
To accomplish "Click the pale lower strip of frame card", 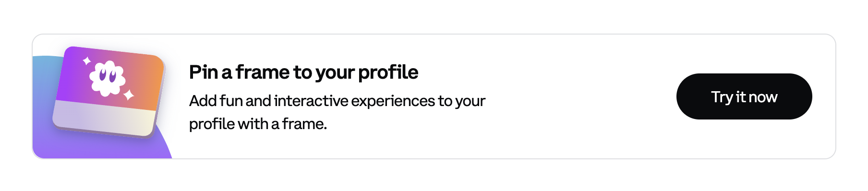I will 104,118.
